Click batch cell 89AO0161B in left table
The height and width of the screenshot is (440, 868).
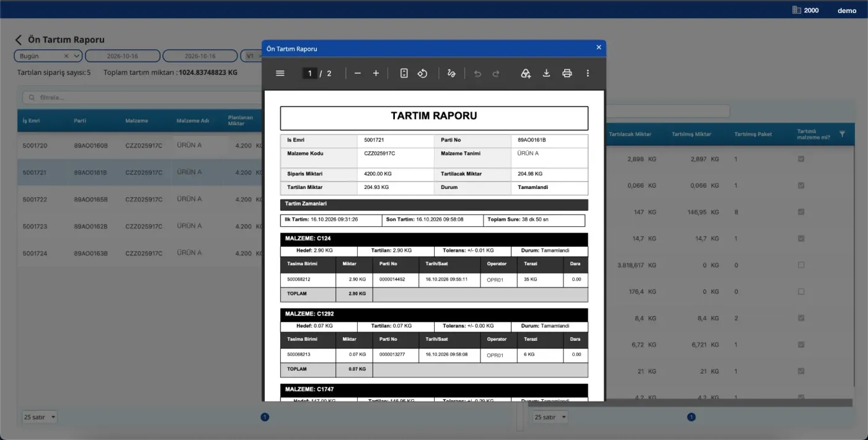pyautogui.click(x=91, y=173)
